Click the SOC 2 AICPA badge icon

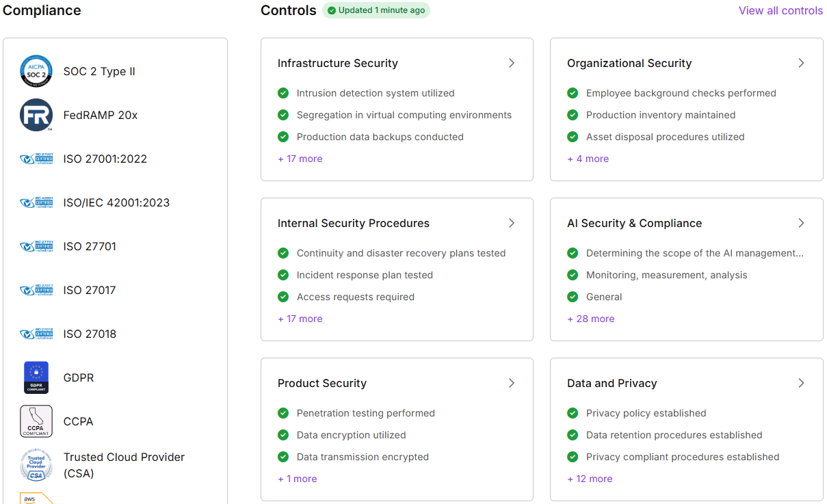(x=36, y=71)
